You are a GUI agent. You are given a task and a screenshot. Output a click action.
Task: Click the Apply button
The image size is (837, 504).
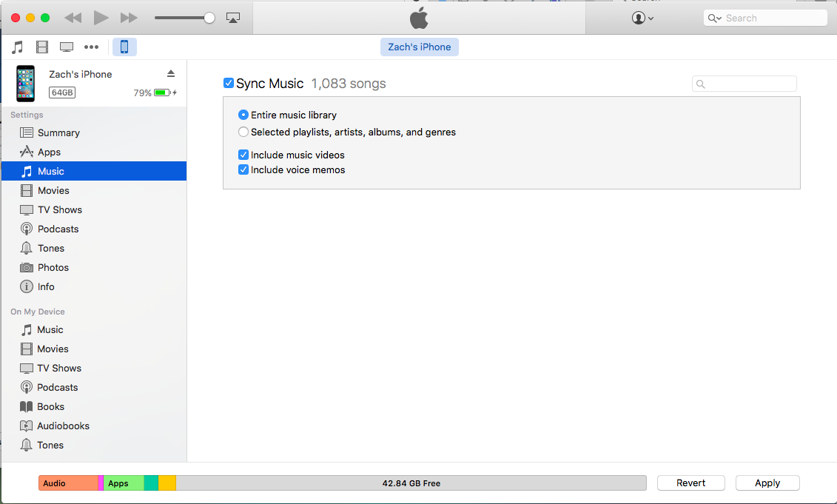tap(767, 483)
